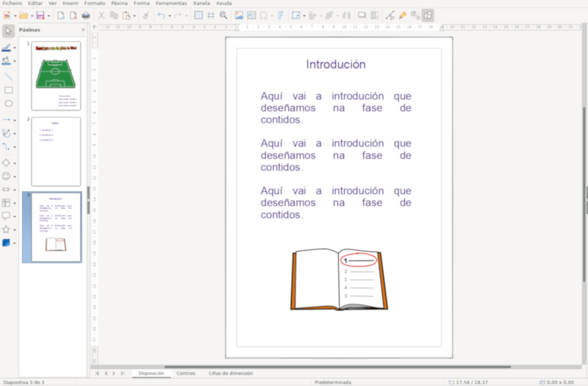The image size is (588, 386).
Task: Pick the straight line tool
Action: pos(8,76)
